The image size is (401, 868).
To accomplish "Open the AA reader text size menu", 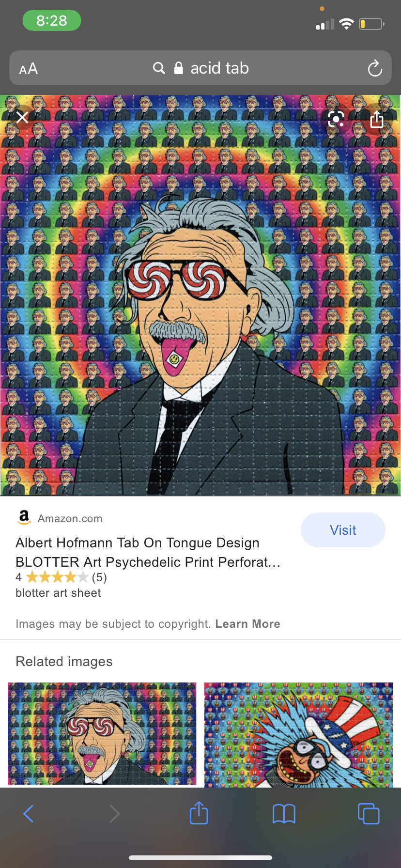I will coord(29,68).
